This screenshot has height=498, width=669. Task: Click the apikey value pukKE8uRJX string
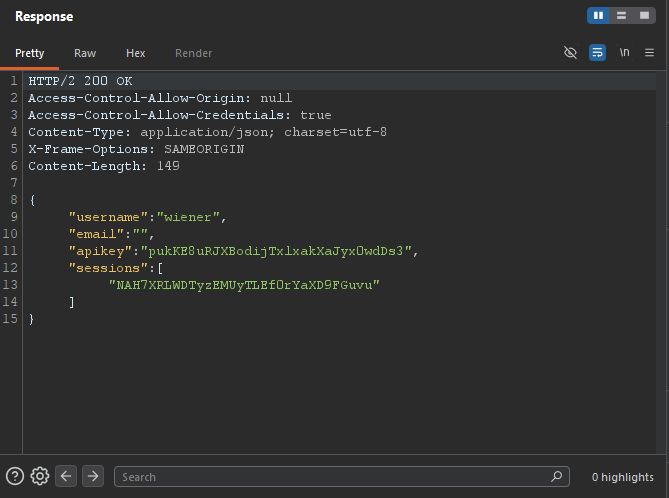click(276, 251)
